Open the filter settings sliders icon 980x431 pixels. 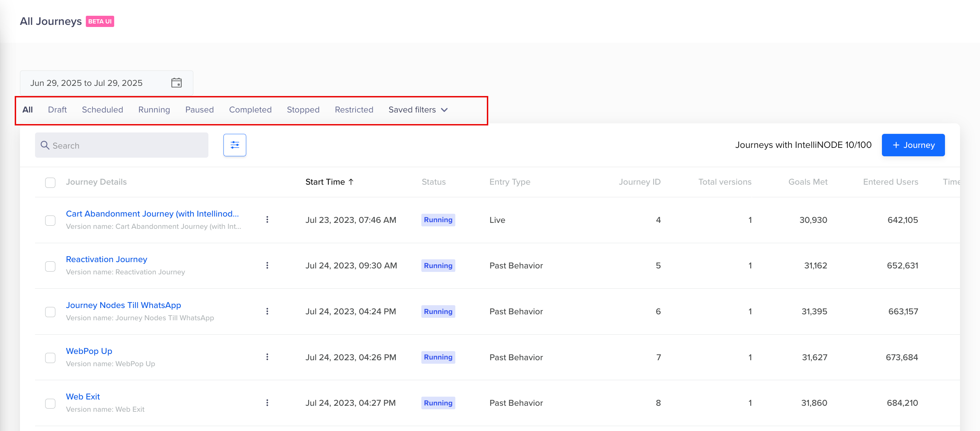click(x=235, y=145)
